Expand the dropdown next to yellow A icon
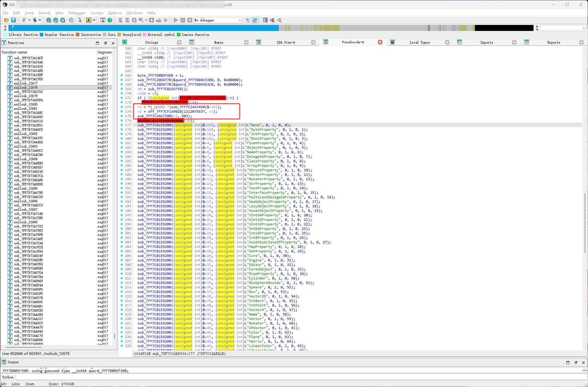588x387 pixels. tap(94, 20)
